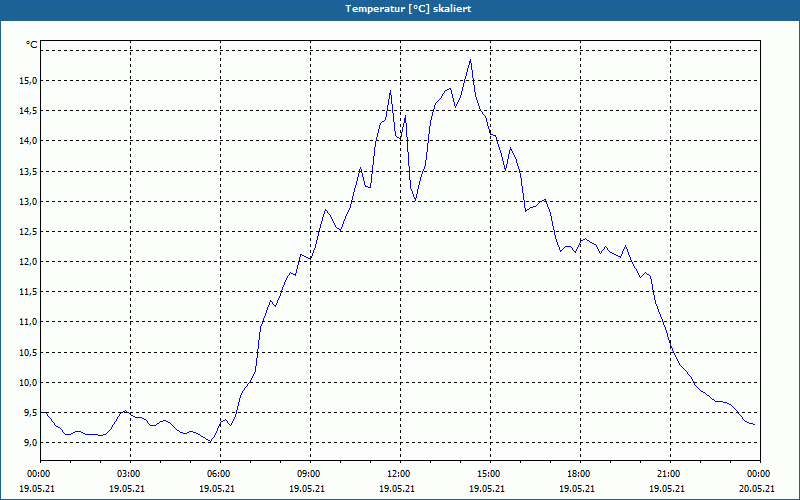The width and height of the screenshot is (800, 500).
Task: Pick the 12,0 y-axis label
Action: tap(29, 262)
